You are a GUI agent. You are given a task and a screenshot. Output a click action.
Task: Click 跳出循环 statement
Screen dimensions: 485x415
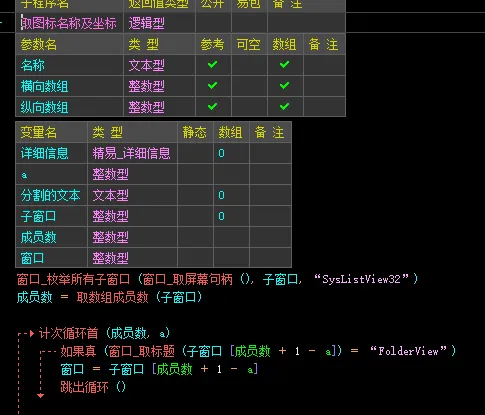(x=84, y=387)
